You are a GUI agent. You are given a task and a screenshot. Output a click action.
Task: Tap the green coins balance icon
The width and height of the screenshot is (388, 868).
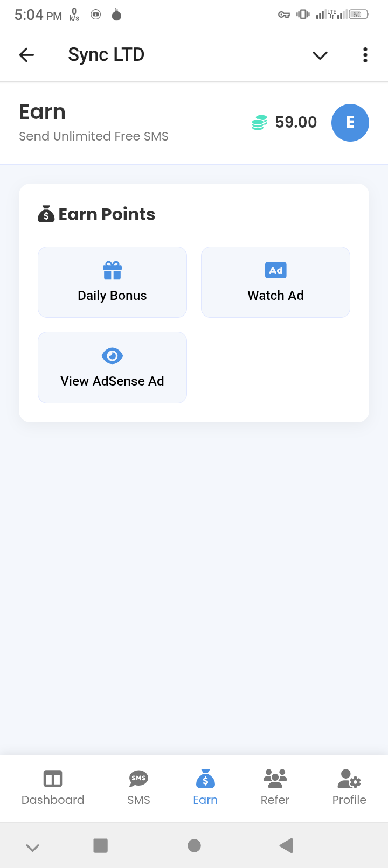259,123
